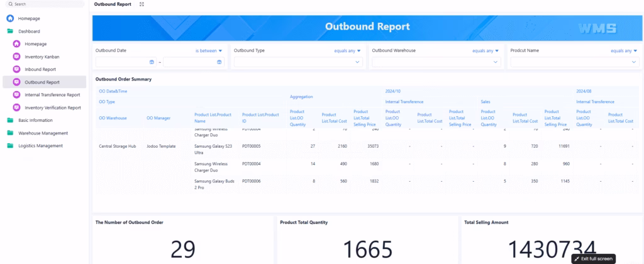
Task: Click the Logistics Management folder icon
Action: [x=10, y=146]
